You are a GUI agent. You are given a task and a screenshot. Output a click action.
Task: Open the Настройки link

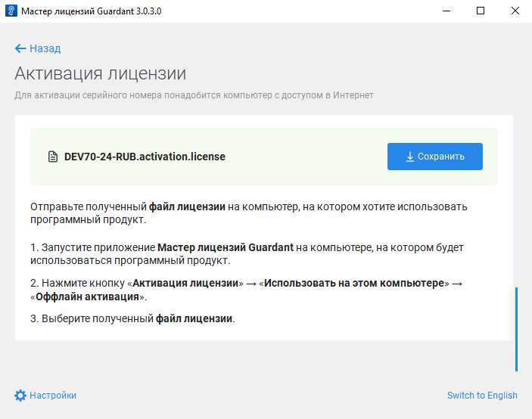click(x=53, y=395)
